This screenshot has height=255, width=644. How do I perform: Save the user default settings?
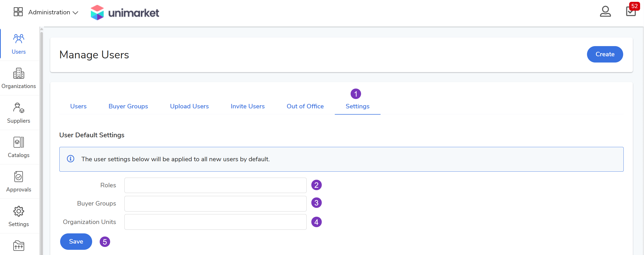coord(76,241)
